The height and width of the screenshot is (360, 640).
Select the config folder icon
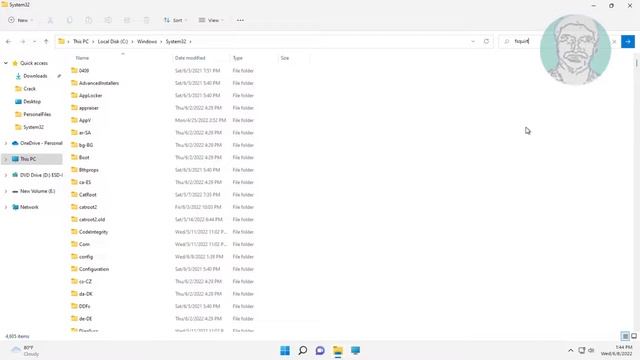tap(74, 256)
